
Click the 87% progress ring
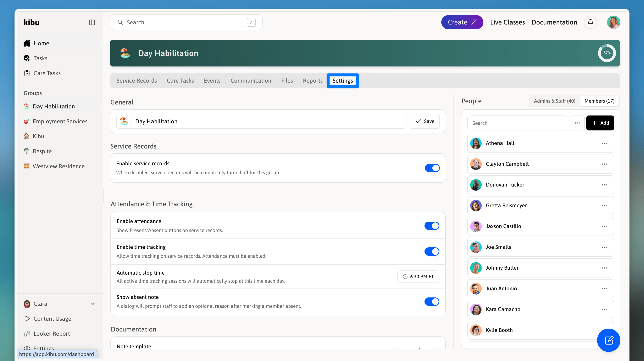click(607, 53)
